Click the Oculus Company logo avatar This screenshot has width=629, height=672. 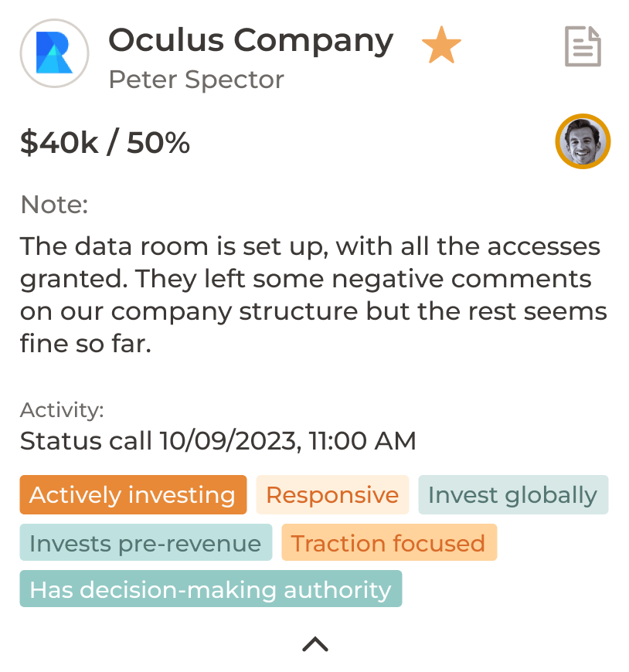point(54,53)
